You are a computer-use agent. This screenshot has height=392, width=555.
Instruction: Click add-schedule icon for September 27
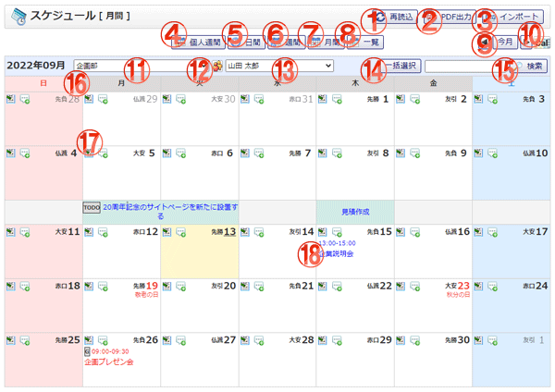pos(166,340)
